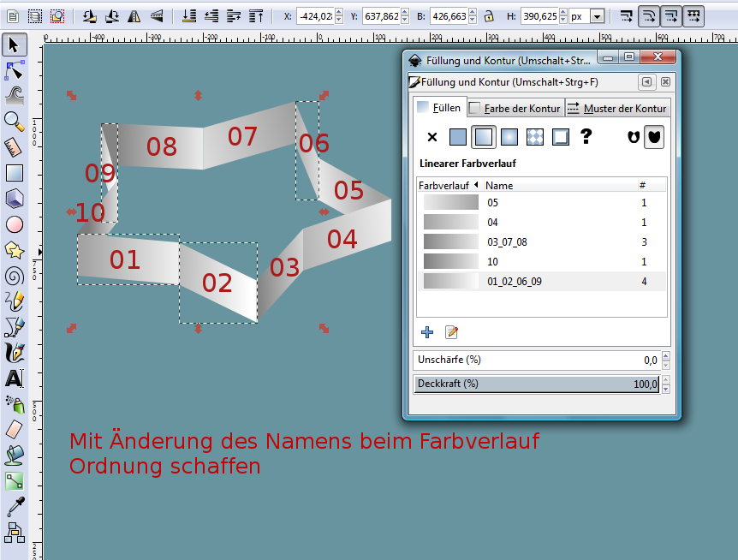Select the Node edit tool
Image resolution: width=738 pixels, height=560 pixels.
[14, 70]
